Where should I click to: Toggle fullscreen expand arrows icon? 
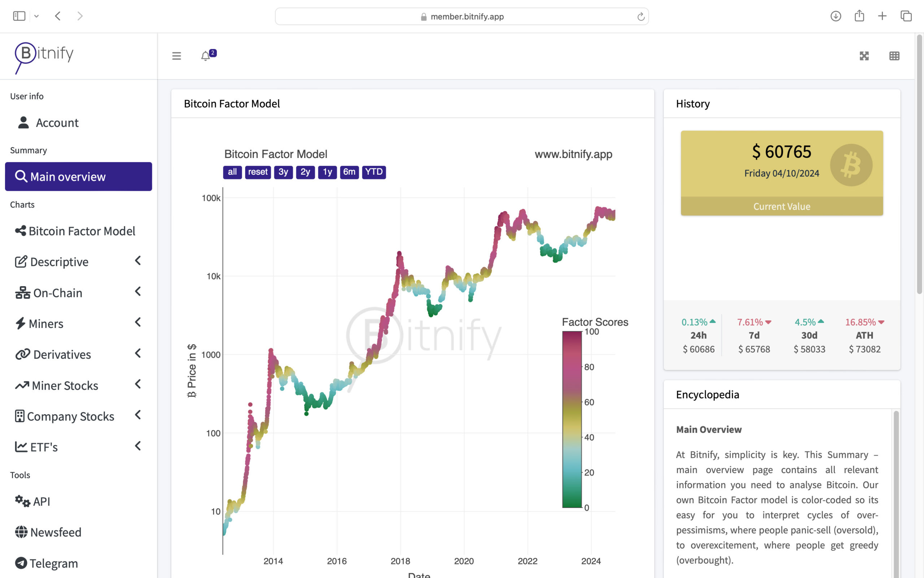tap(864, 56)
